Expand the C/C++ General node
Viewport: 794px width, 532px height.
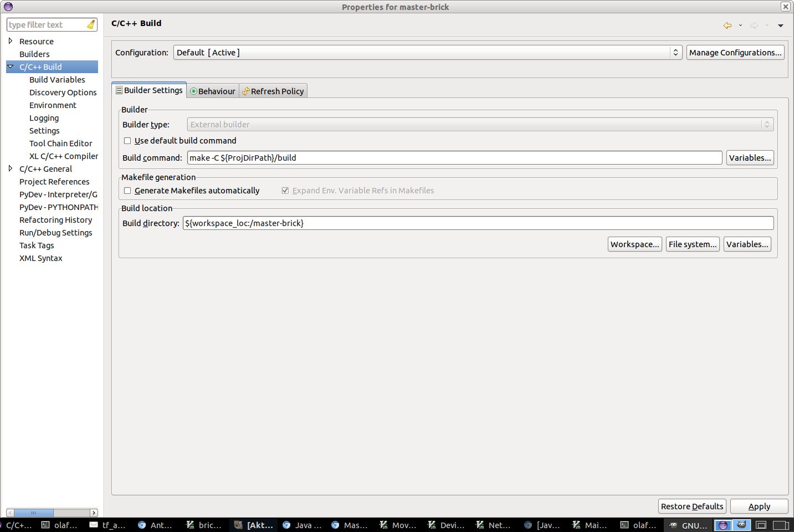point(10,168)
